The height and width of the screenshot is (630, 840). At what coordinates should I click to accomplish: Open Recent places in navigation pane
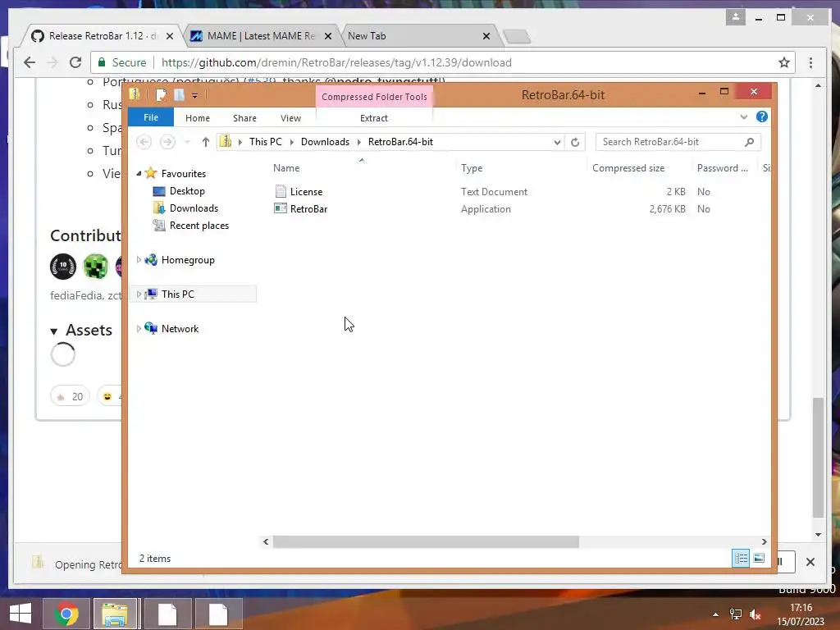pos(199,226)
